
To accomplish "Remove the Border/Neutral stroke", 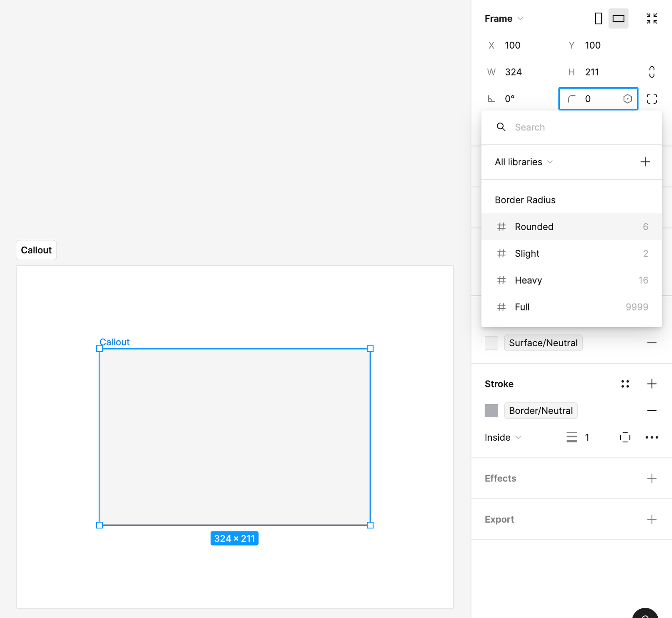I will pyautogui.click(x=652, y=410).
